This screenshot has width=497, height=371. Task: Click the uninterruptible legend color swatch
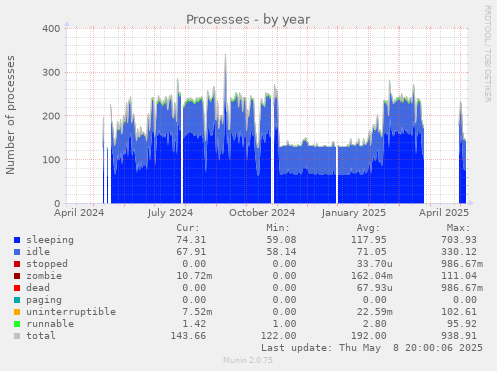[x=17, y=312]
